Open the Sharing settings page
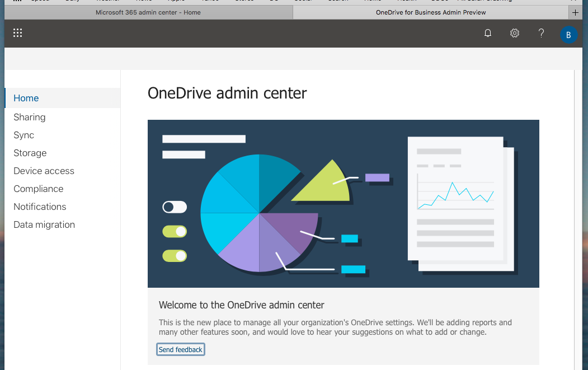 click(x=30, y=117)
